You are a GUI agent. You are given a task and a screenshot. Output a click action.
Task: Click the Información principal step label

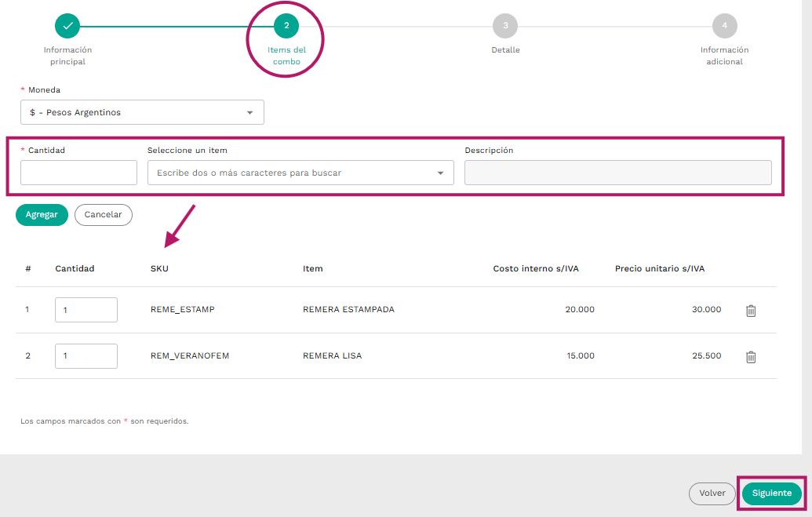tap(67, 56)
